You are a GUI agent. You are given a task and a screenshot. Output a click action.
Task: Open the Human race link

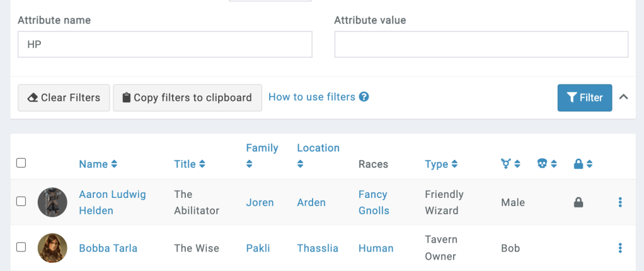(x=376, y=248)
